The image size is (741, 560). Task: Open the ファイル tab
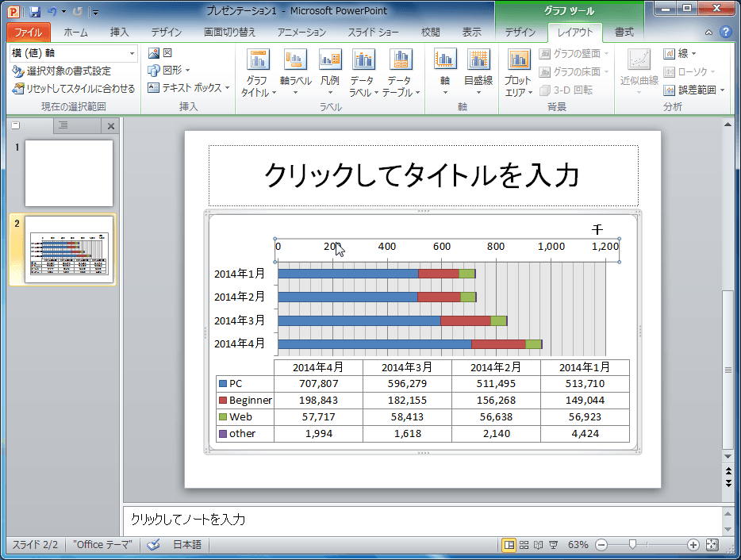coord(29,33)
